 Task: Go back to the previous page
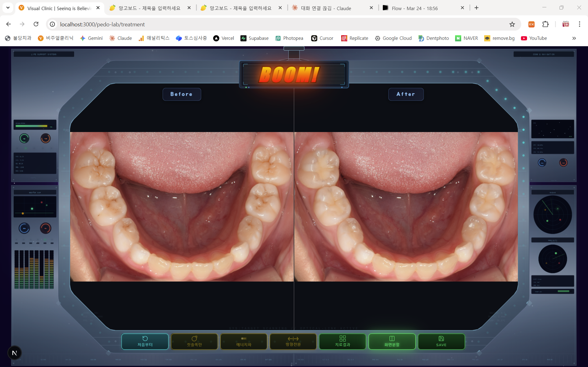(x=9, y=24)
